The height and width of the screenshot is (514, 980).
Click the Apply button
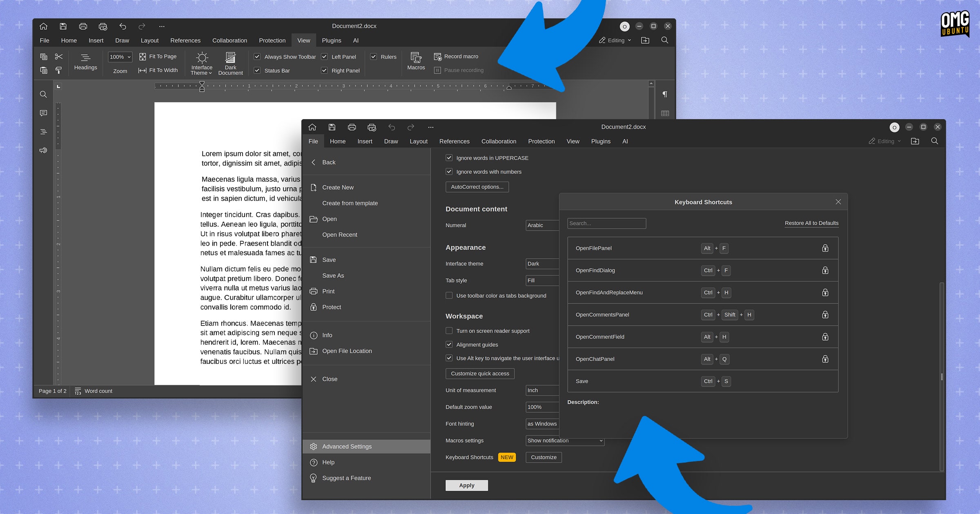click(x=466, y=485)
